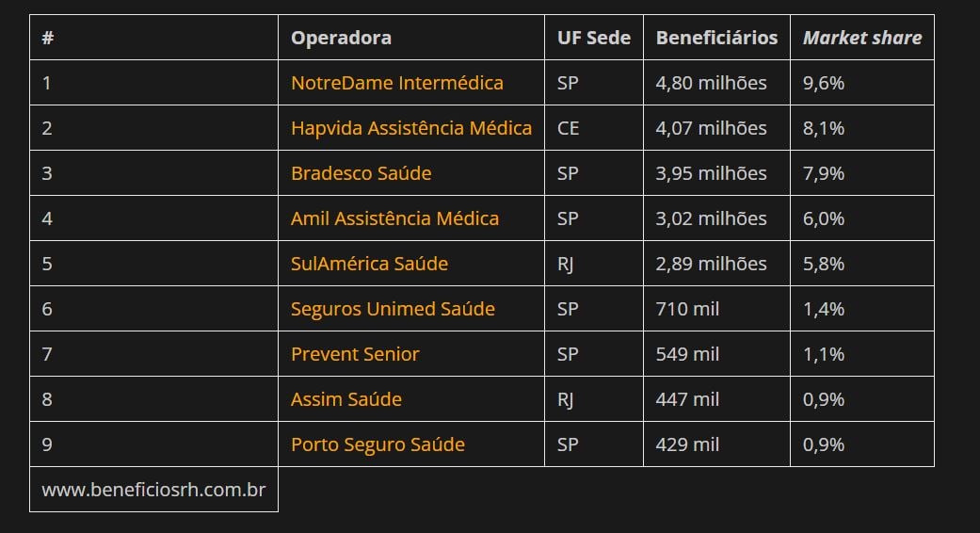Open the Assim Saúde link
Screen dimensions: 980x533
coord(346,399)
